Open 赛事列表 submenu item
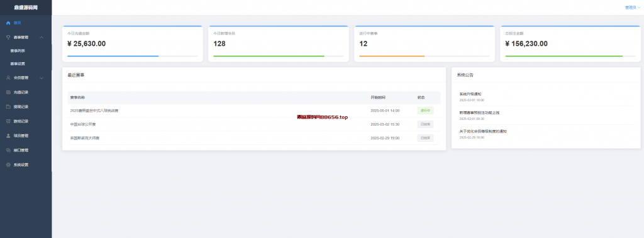Image resolution: width=644 pixels, height=238 pixels. click(26, 51)
